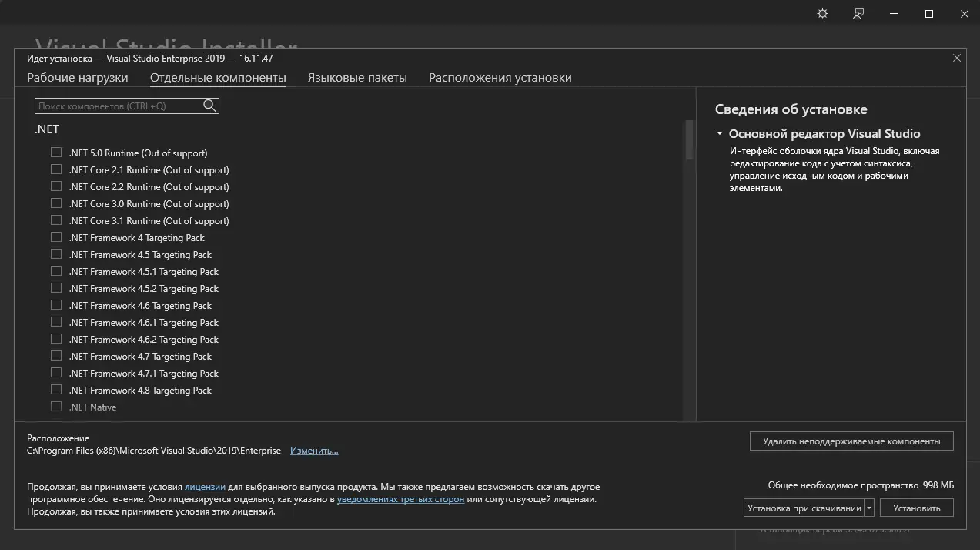The height and width of the screenshot is (550, 980).
Task: Open installer settings gear icon
Action: (x=822, y=14)
